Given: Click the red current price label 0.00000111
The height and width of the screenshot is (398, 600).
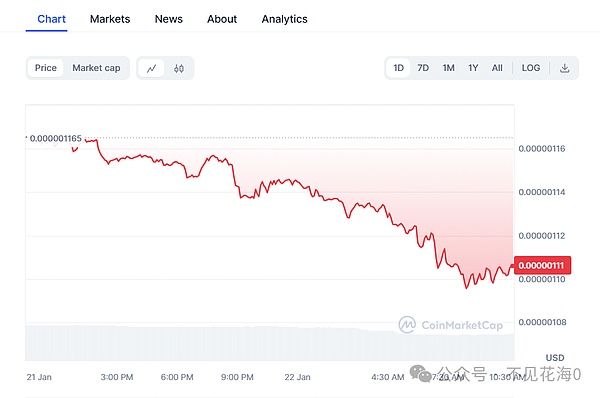Looking at the screenshot, I should click(x=542, y=265).
